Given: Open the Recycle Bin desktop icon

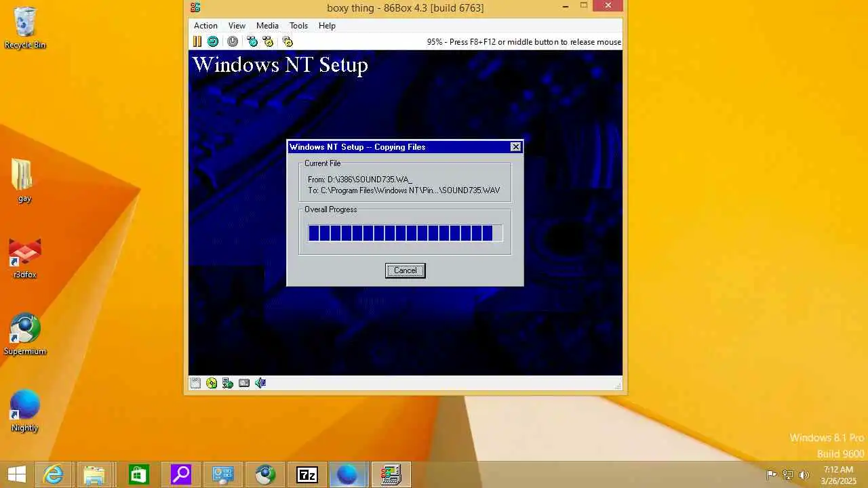Looking at the screenshot, I should click(x=25, y=28).
